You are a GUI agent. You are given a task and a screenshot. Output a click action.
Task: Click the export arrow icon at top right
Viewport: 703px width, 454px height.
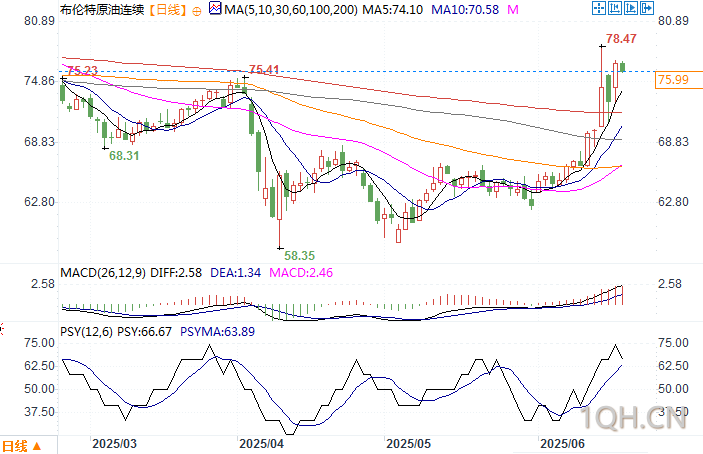point(647,8)
